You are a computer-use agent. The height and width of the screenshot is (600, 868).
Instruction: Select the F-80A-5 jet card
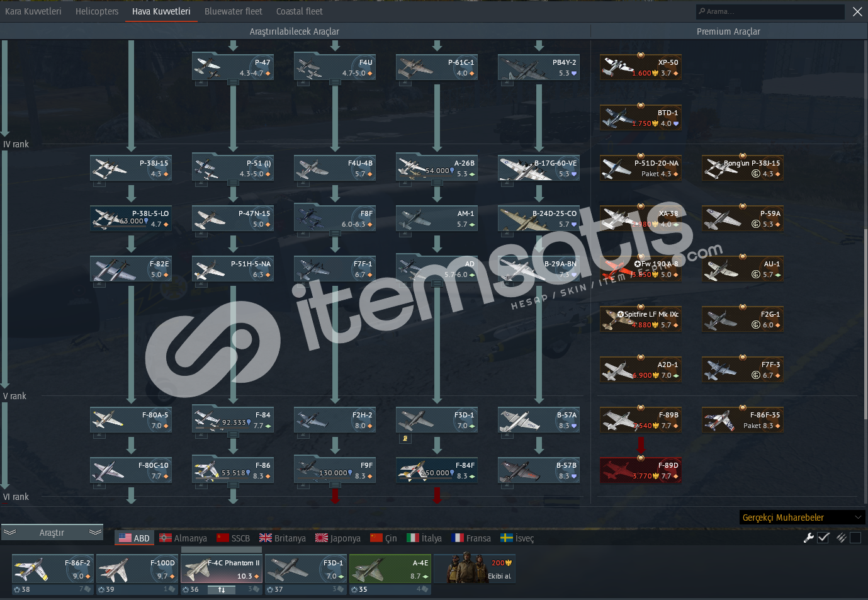(x=131, y=420)
